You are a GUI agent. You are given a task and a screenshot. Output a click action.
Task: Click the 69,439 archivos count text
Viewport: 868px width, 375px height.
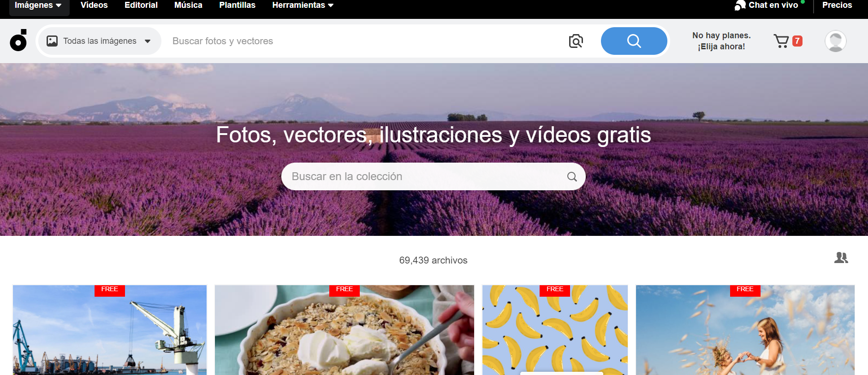[433, 260]
